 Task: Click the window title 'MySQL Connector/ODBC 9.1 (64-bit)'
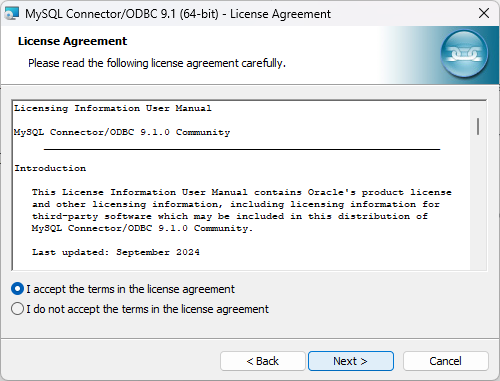coord(122,14)
